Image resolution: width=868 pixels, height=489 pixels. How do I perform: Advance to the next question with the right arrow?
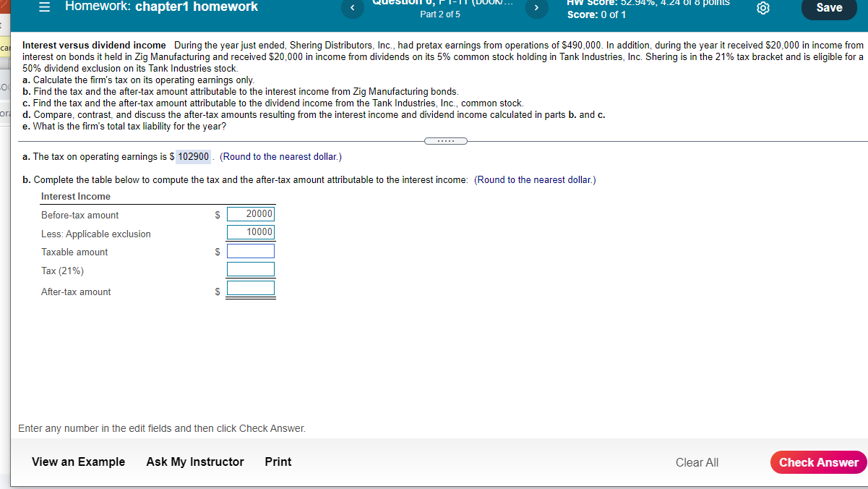(536, 8)
